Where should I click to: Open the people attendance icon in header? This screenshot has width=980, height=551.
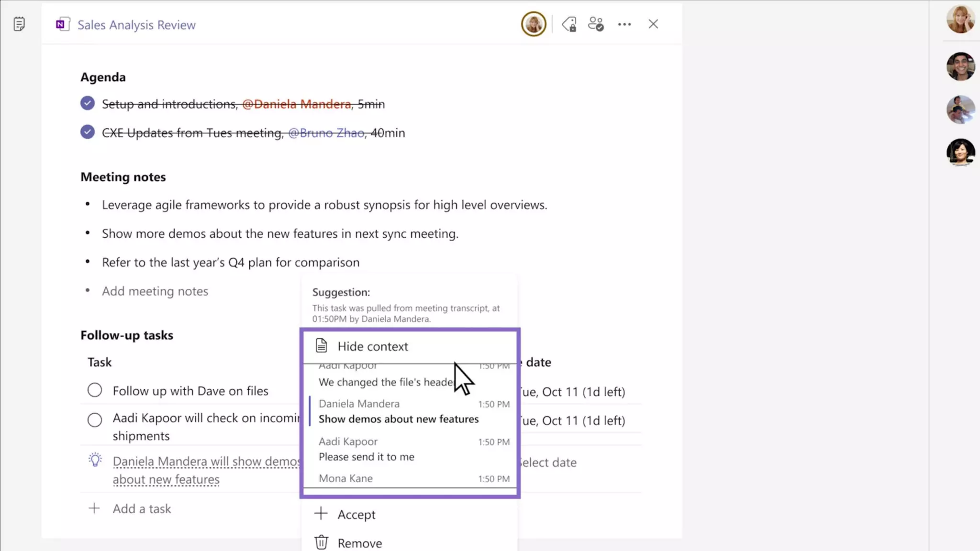(x=596, y=24)
